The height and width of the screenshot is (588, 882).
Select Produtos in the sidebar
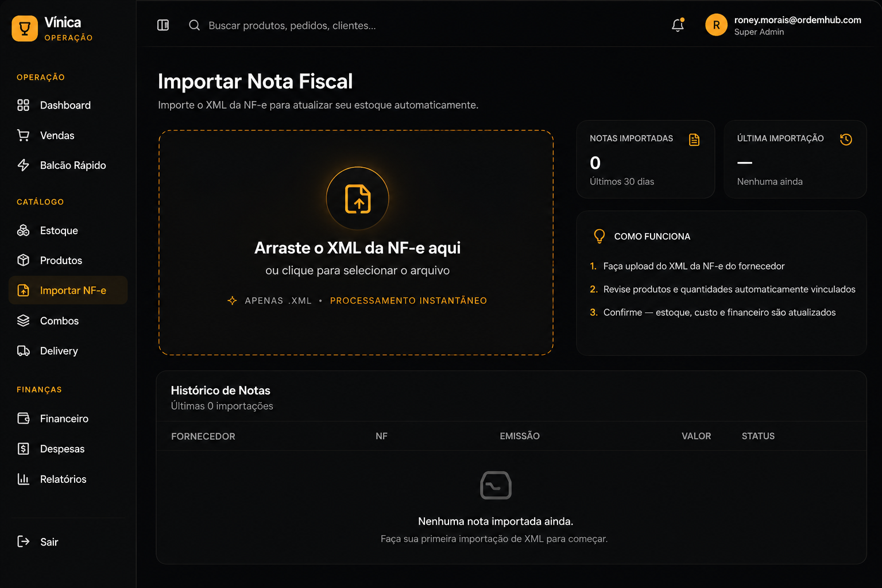pyautogui.click(x=68, y=260)
